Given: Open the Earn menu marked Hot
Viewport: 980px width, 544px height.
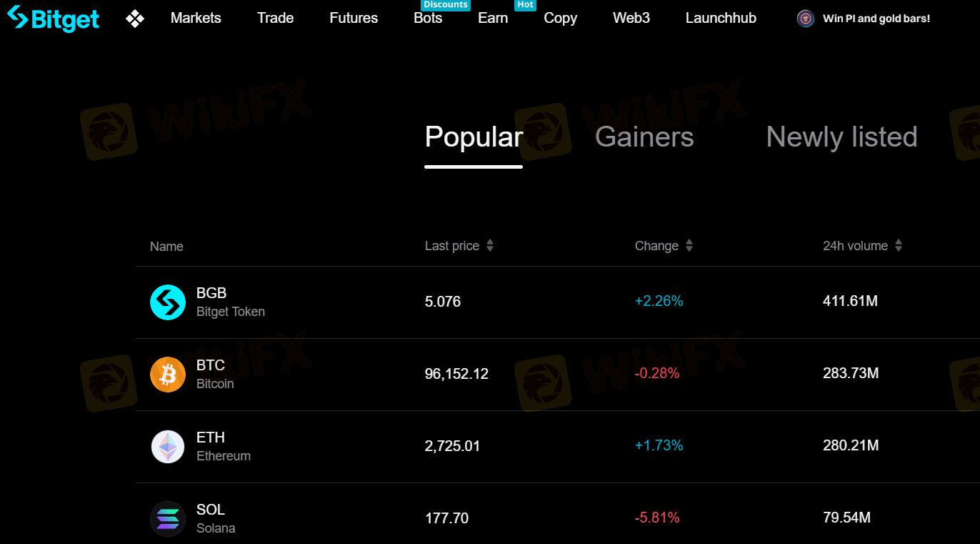Looking at the screenshot, I should tap(493, 19).
